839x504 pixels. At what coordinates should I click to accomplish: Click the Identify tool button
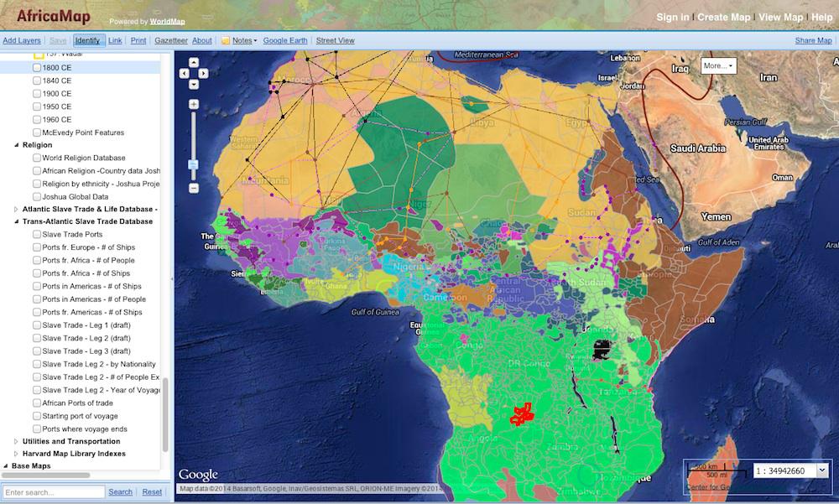tap(88, 40)
